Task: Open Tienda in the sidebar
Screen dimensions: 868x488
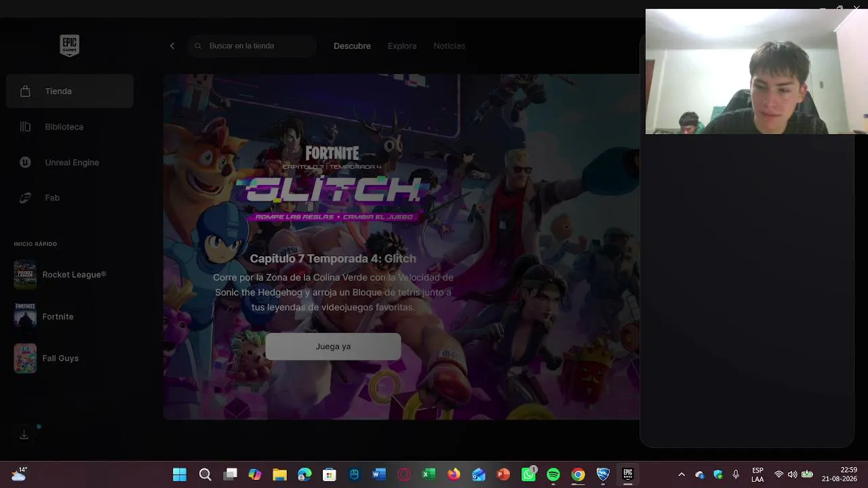Action: coord(70,91)
